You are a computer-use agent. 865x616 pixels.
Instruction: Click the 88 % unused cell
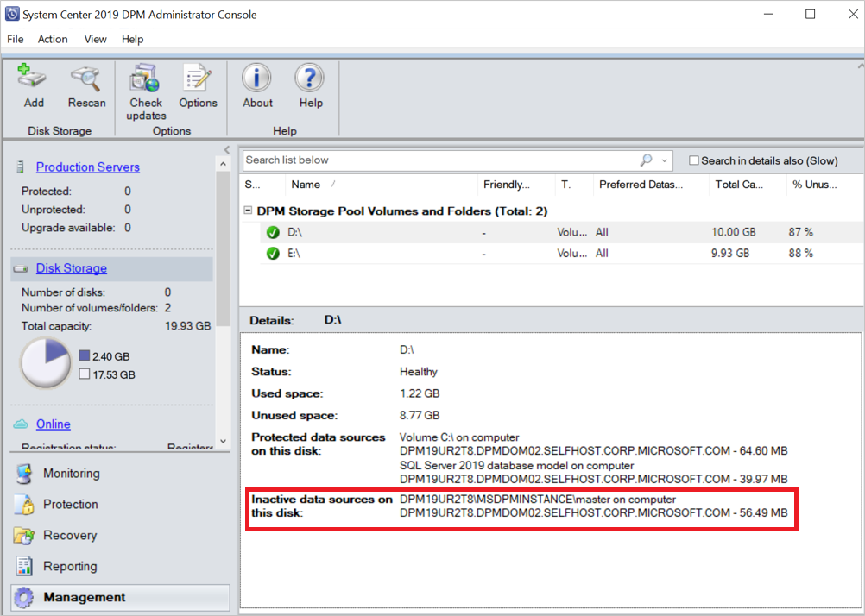(x=800, y=254)
